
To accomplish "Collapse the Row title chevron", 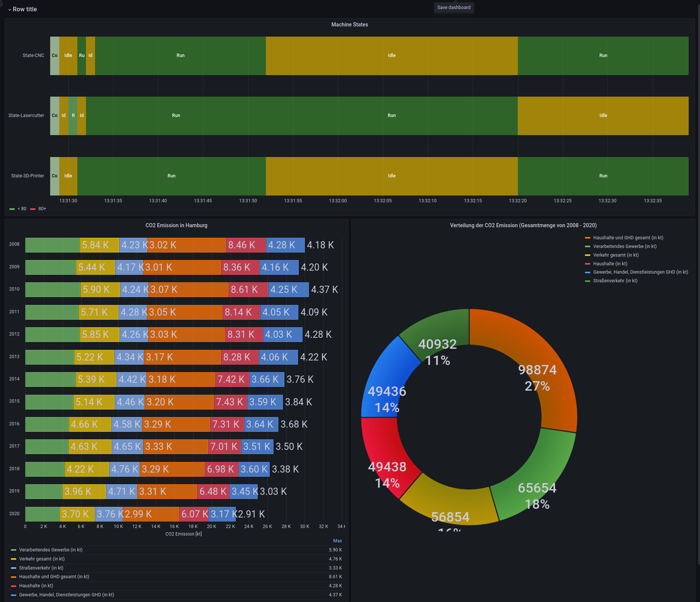I will pos(10,9).
